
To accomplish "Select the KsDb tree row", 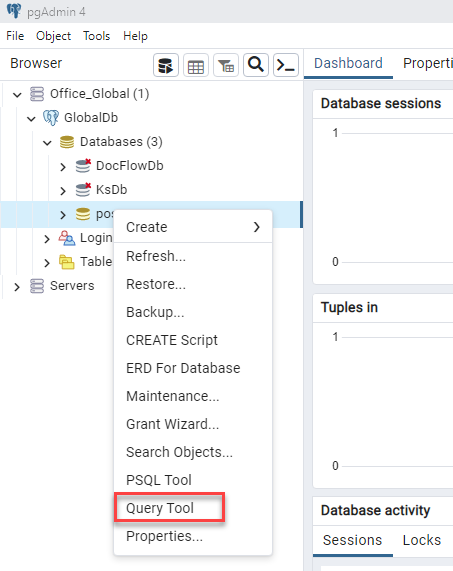I will click(151, 190).
